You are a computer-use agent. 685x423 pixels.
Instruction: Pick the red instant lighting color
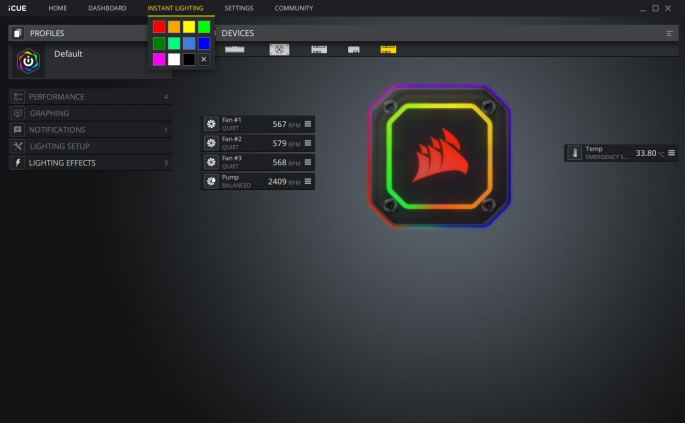pos(159,27)
